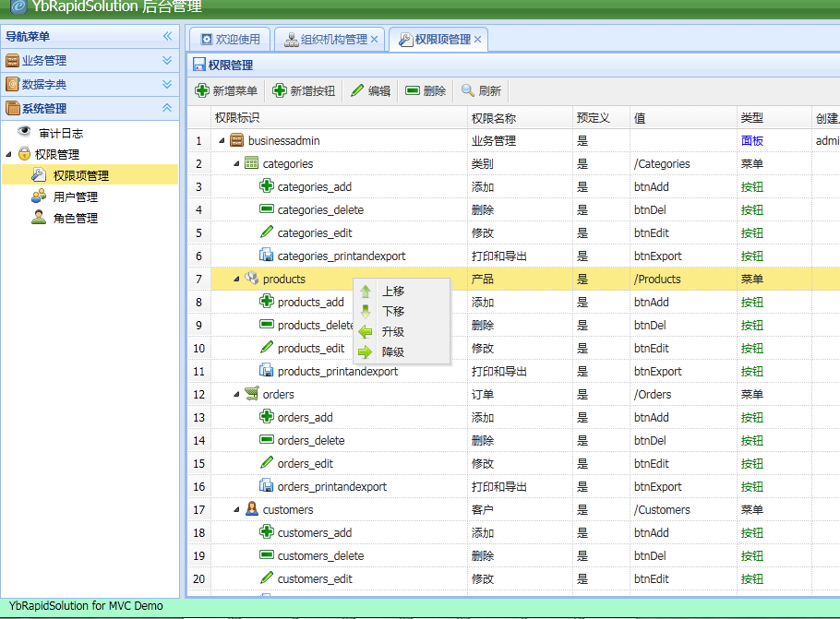Close the 组织机构管理 tab
The width and height of the screenshot is (840, 619).
coord(375,39)
